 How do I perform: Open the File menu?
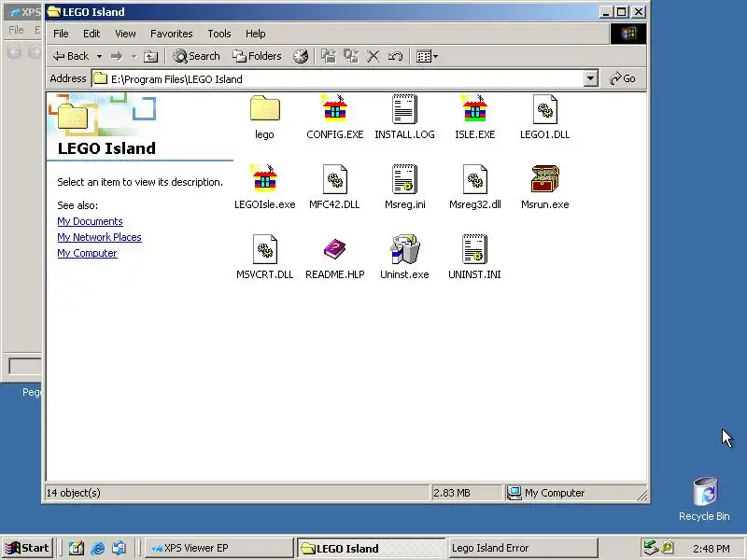click(61, 34)
